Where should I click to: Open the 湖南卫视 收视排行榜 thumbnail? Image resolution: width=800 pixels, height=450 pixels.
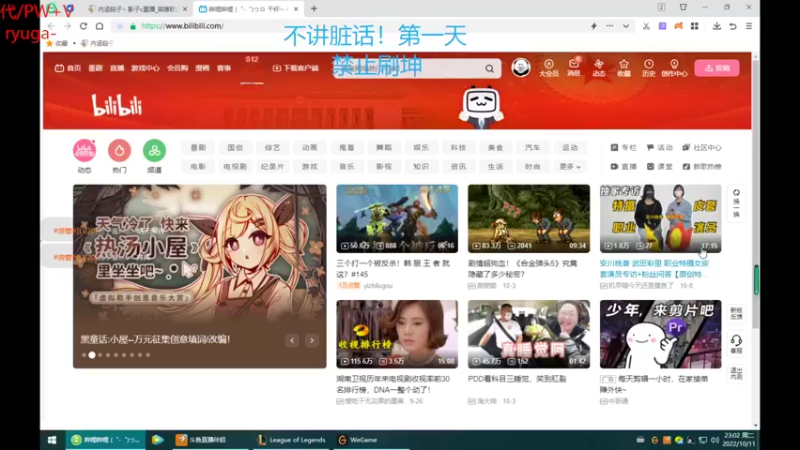coord(397,334)
